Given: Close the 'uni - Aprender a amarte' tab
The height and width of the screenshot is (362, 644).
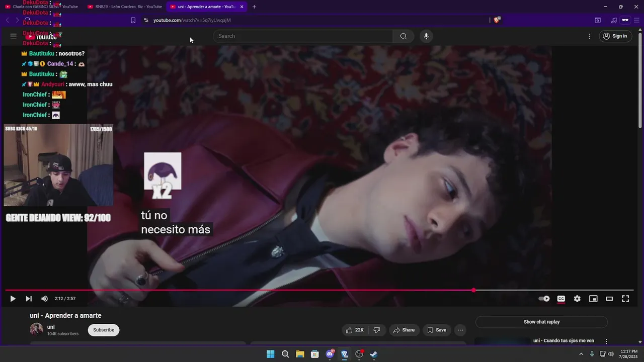Looking at the screenshot, I should point(242,7).
